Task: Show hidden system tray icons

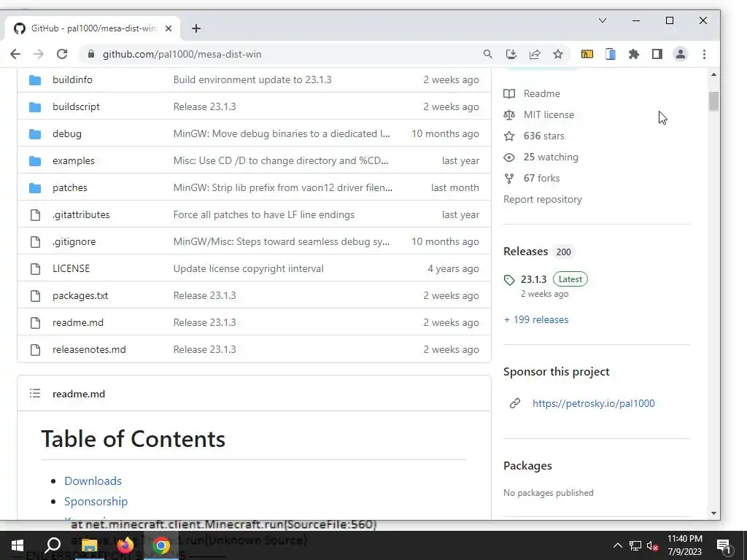Action: pyautogui.click(x=617, y=545)
